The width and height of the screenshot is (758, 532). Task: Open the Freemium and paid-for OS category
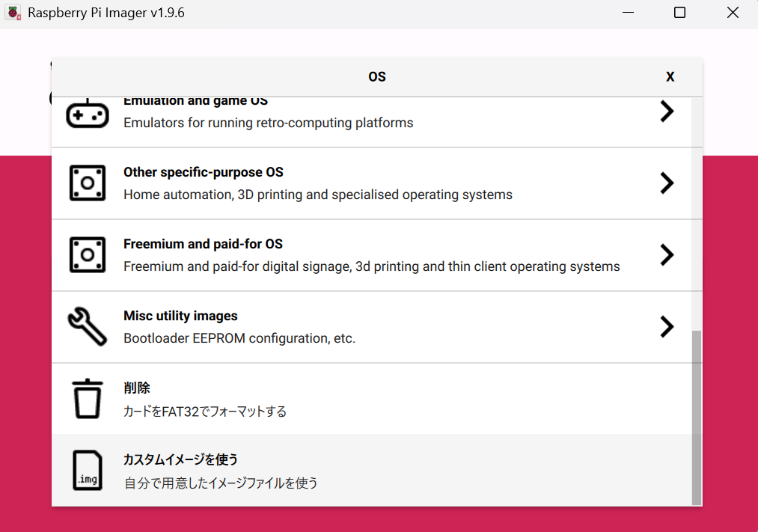[371, 255]
